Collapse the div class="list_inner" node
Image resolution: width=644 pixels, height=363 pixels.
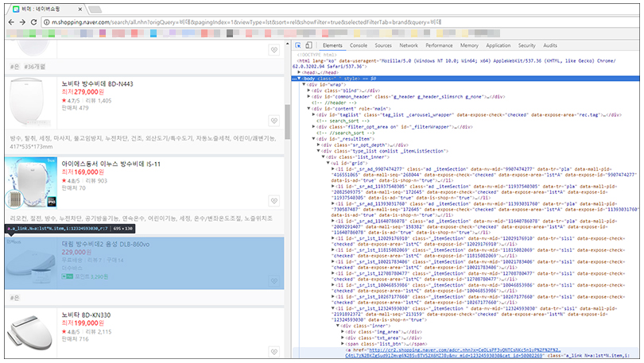(x=324, y=156)
